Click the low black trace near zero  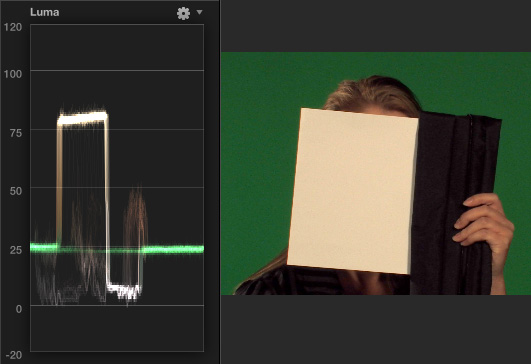pyautogui.click(x=124, y=291)
